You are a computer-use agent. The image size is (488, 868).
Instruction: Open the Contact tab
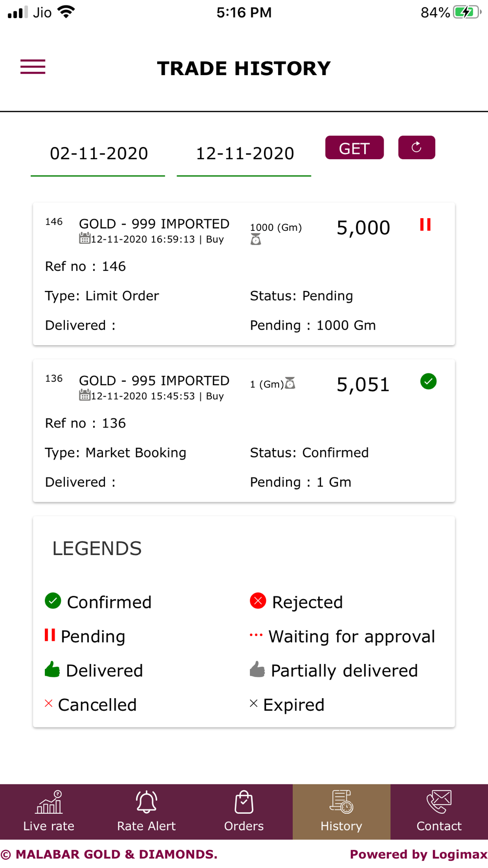tap(439, 812)
